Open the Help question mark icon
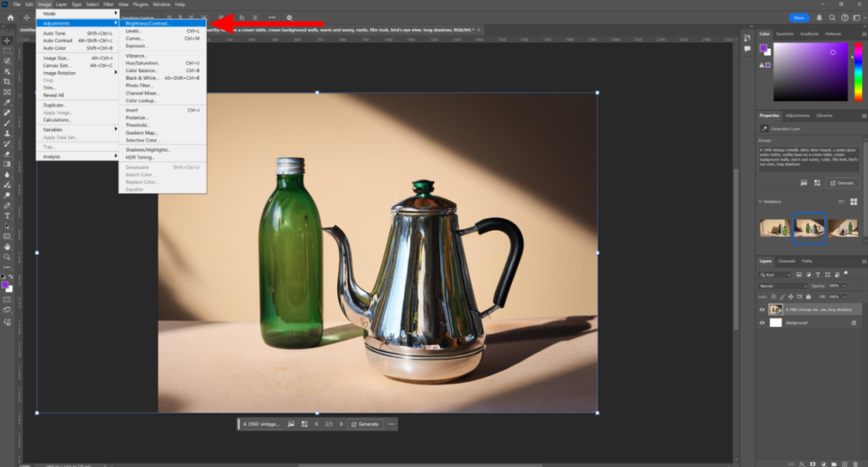Viewport: 868px width, 467px height. [845, 18]
